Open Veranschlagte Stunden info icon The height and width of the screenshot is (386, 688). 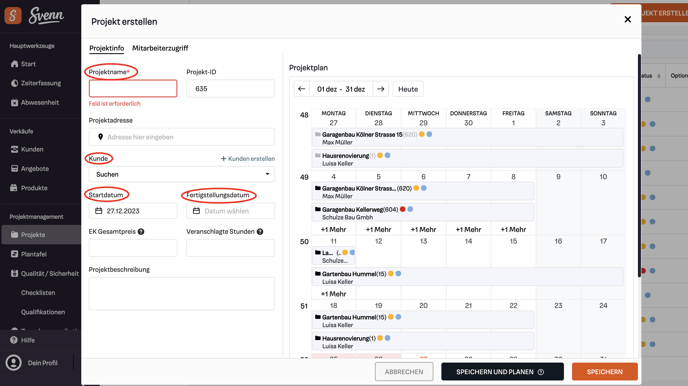[x=260, y=232]
